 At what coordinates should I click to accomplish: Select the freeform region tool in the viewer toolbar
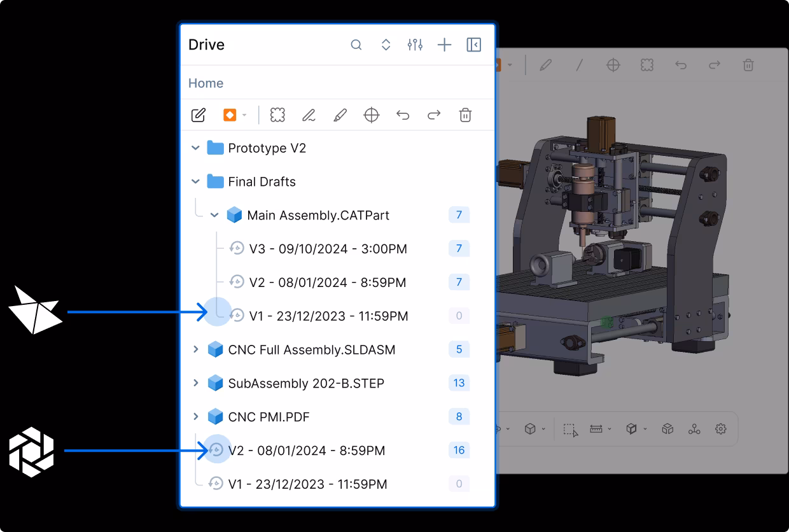(647, 65)
